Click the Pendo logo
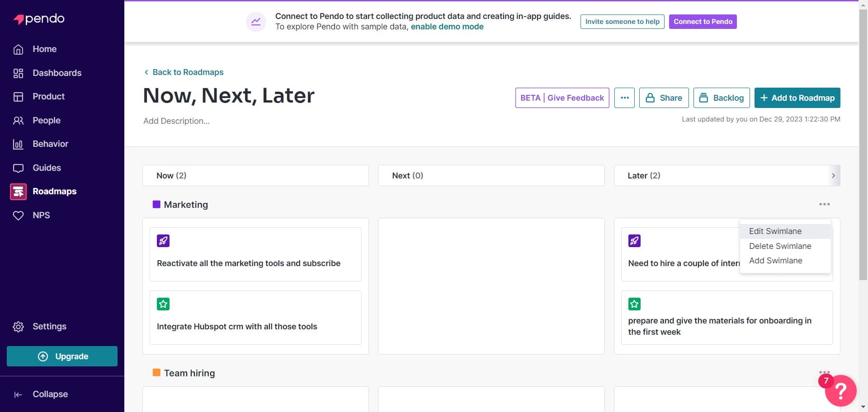The width and height of the screenshot is (868, 412). point(38,19)
